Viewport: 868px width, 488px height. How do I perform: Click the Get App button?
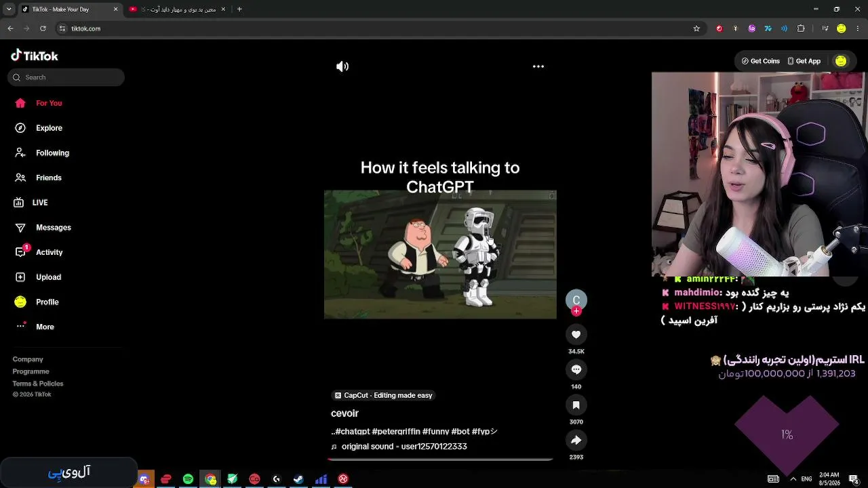(804, 61)
